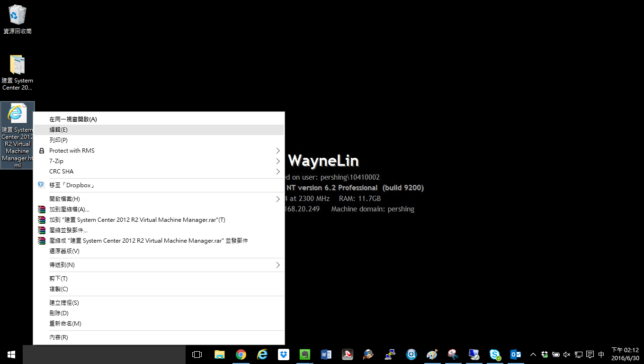Click the Dropbox system tray icon
This screenshot has width=644, height=364.
[545, 355]
